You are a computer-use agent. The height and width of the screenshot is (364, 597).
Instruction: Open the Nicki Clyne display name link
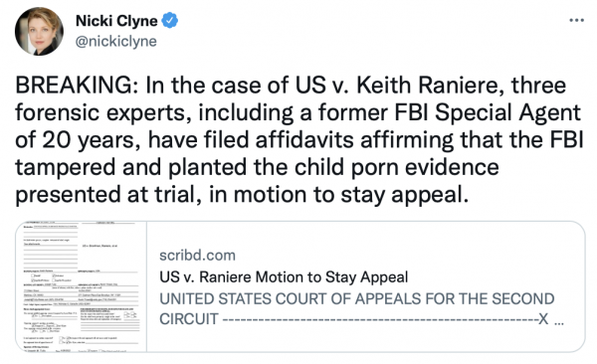click(116, 21)
